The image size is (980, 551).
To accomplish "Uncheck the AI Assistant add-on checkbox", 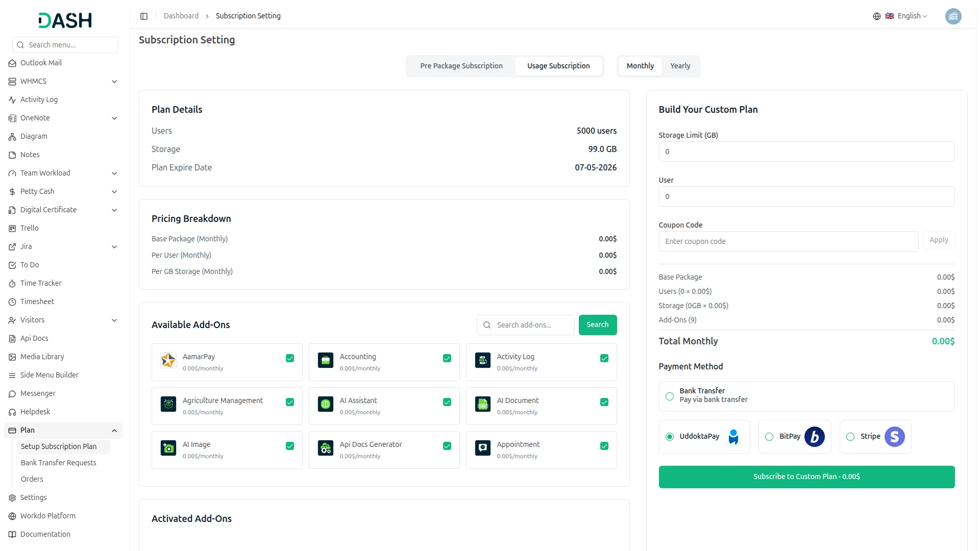I will point(447,402).
